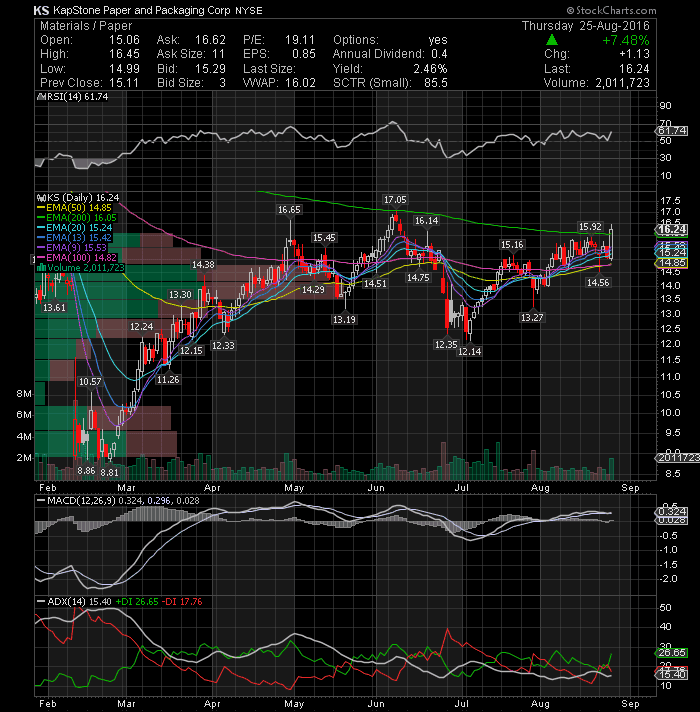700x712 pixels.
Task: Select the 26.65 green tag on ADX axis
Action: coord(673,653)
